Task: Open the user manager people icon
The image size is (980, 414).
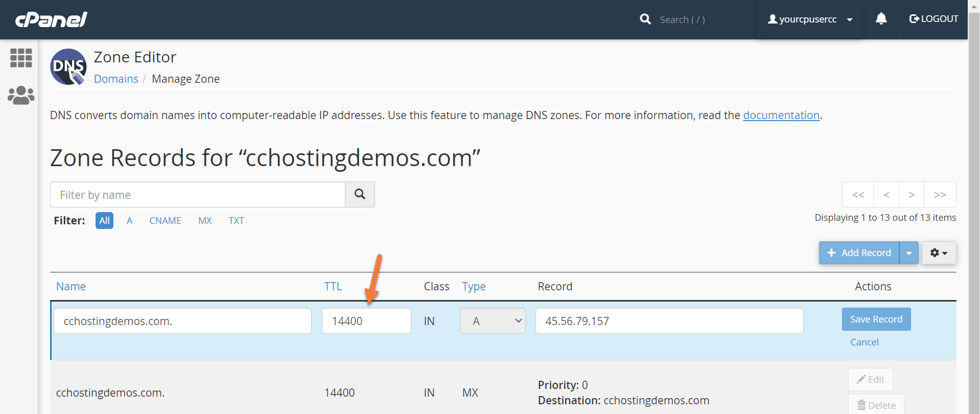Action: (x=21, y=95)
